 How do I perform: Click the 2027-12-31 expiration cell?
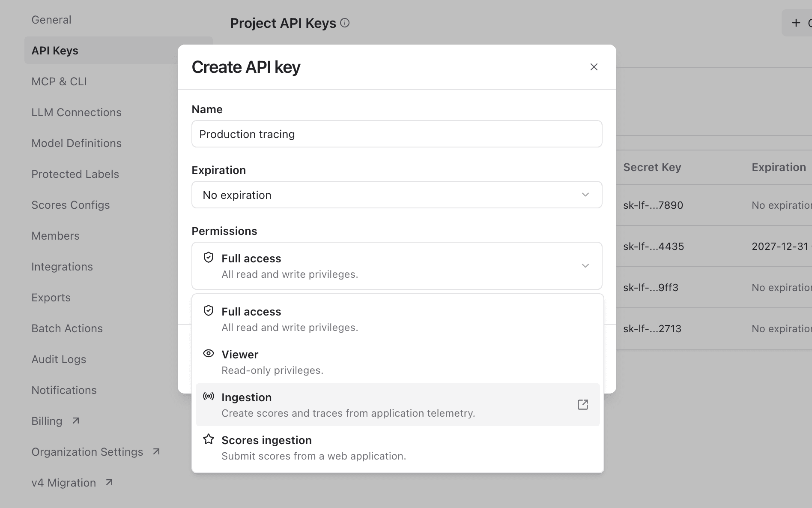pyautogui.click(x=780, y=246)
